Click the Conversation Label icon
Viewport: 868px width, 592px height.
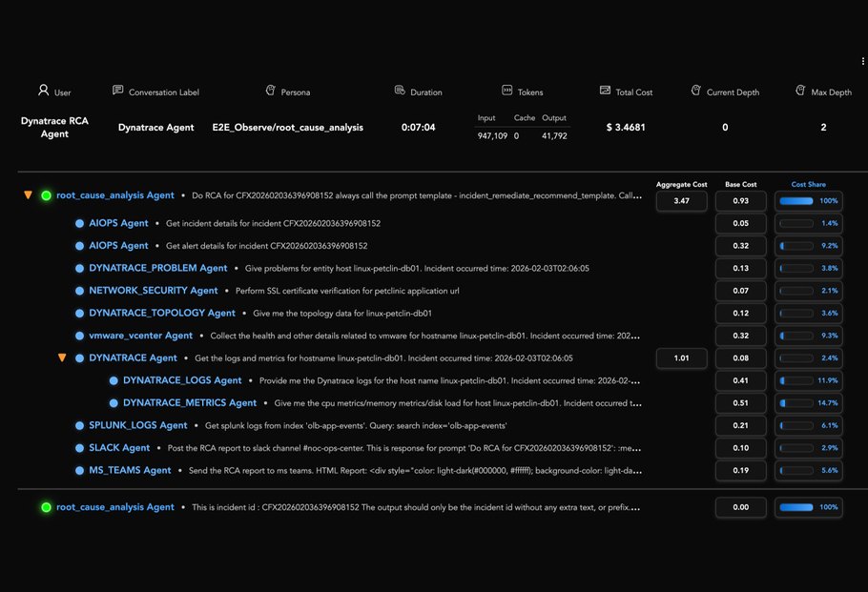click(118, 90)
